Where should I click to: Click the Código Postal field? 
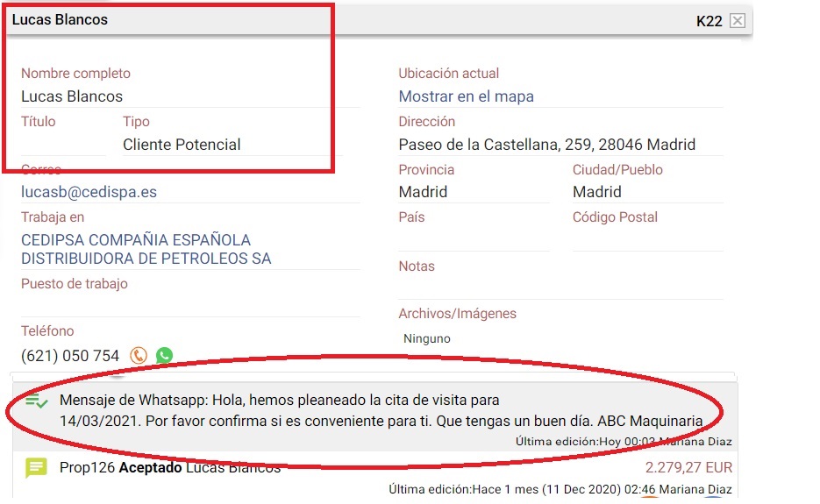point(646,240)
